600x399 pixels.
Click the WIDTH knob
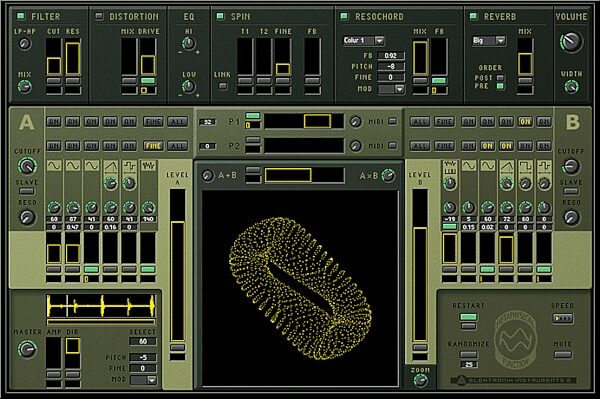point(571,87)
